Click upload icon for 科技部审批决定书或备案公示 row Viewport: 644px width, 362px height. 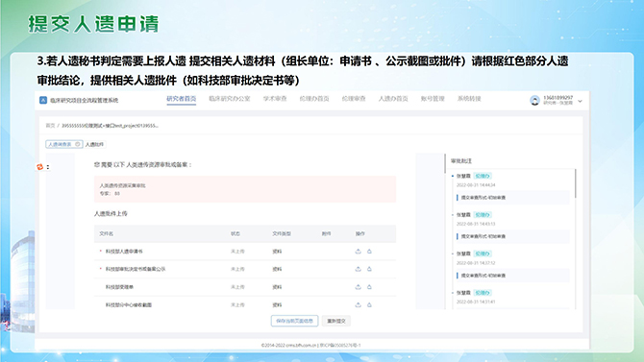point(358,269)
